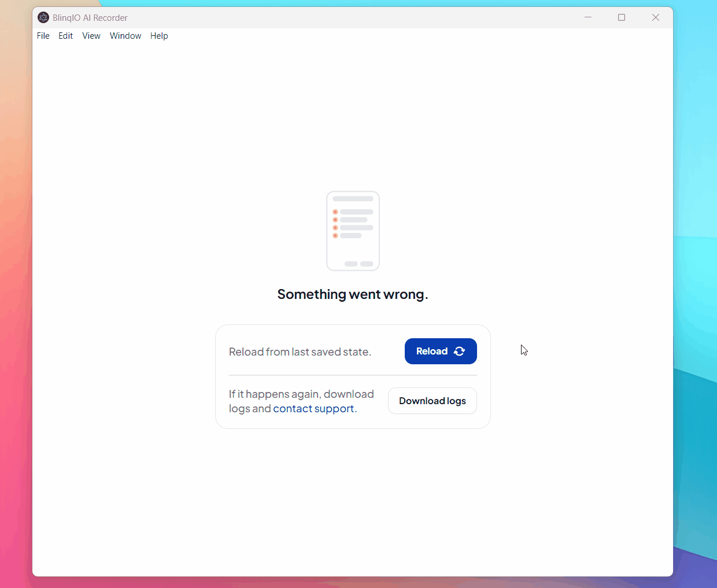
Task: Open the View menu
Action: (91, 36)
